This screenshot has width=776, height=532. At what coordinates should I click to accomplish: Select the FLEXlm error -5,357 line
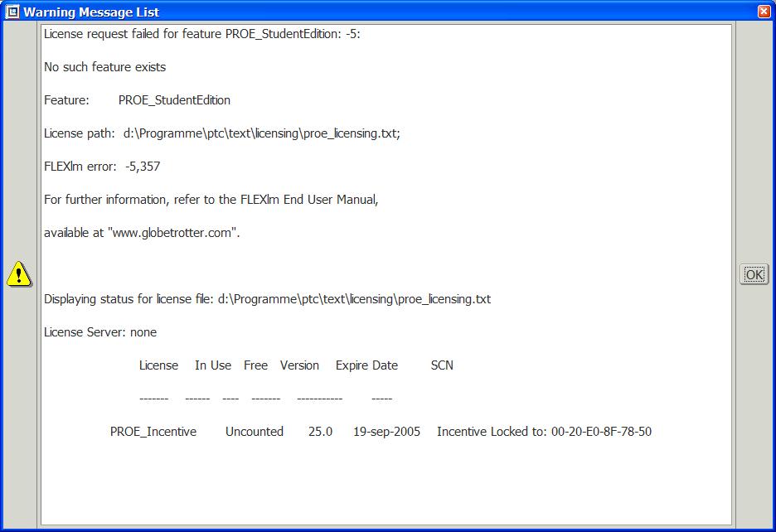(102, 167)
